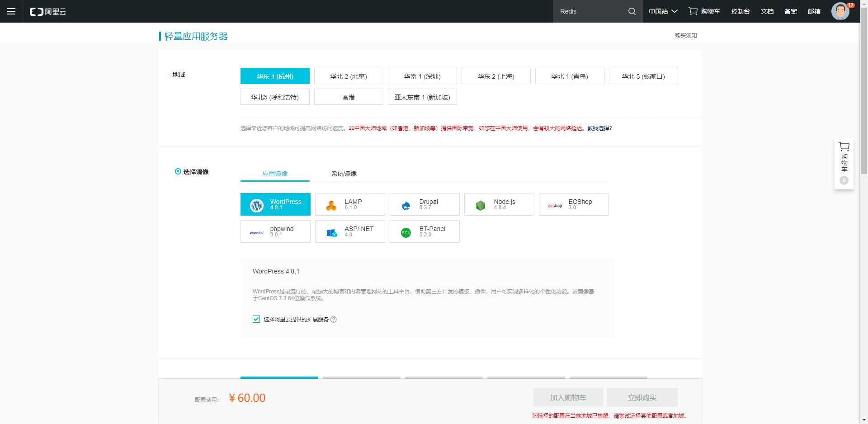Click the 地域 section label

pyautogui.click(x=179, y=75)
